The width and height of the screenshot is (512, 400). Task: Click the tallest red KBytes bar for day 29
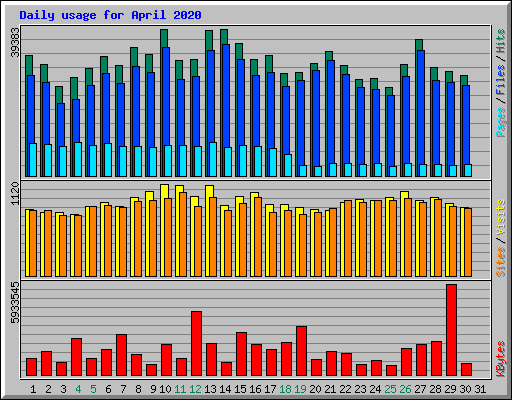point(451,330)
